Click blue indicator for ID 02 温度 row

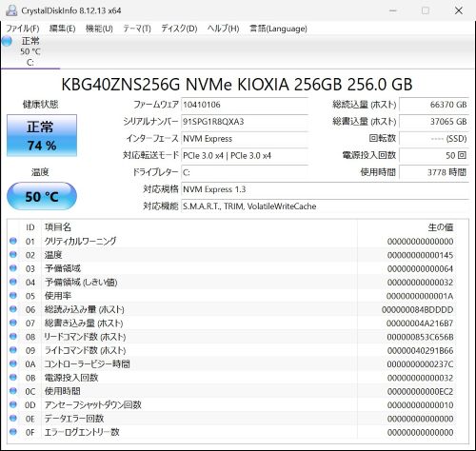[13, 255]
